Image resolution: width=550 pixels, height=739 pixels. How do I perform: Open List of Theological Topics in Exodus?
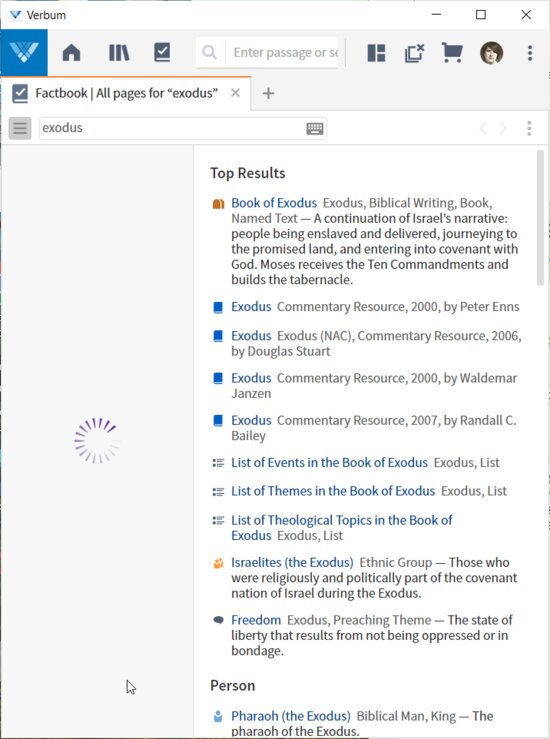pyautogui.click(x=341, y=527)
